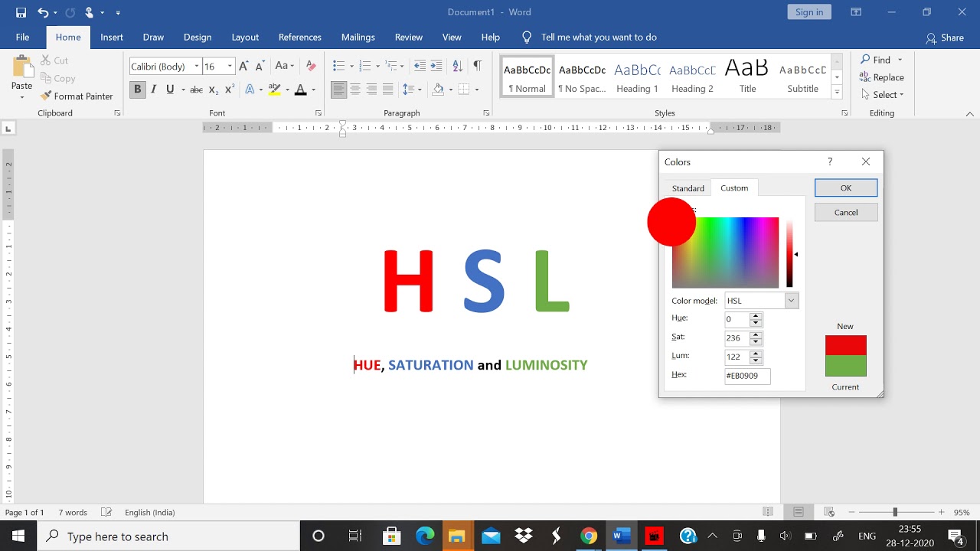Image resolution: width=980 pixels, height=551 pixels.
Task: Toggle left alignment
Action: click(x=338, y=90)
